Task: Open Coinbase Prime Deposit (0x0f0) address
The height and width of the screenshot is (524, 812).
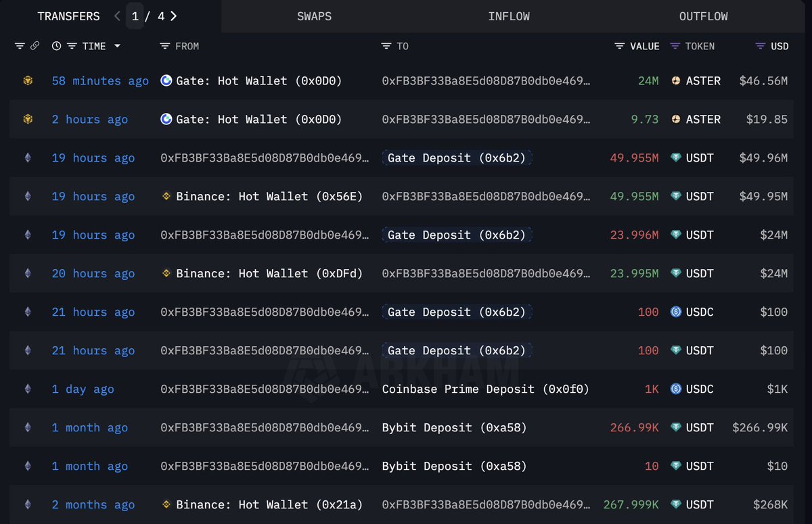Action: pyautogui.click(x=485, y=389)
